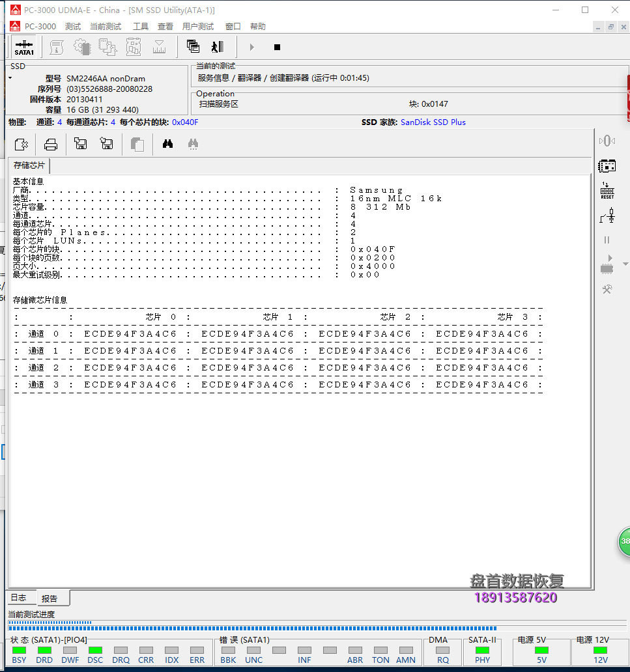Click the wrench and hammer tools icon

[607, 289]
